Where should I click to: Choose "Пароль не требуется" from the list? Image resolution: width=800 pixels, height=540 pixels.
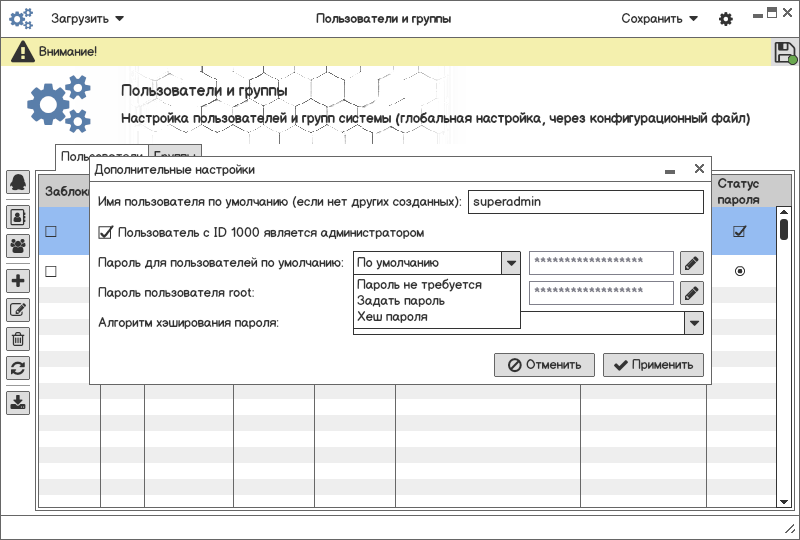(x=419, y=285)
